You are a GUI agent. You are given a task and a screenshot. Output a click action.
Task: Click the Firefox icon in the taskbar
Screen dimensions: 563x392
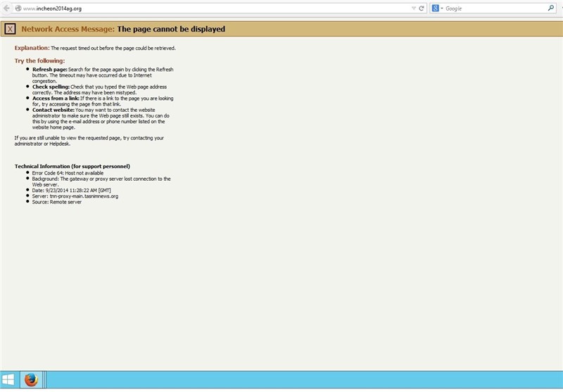coord(30,380)
